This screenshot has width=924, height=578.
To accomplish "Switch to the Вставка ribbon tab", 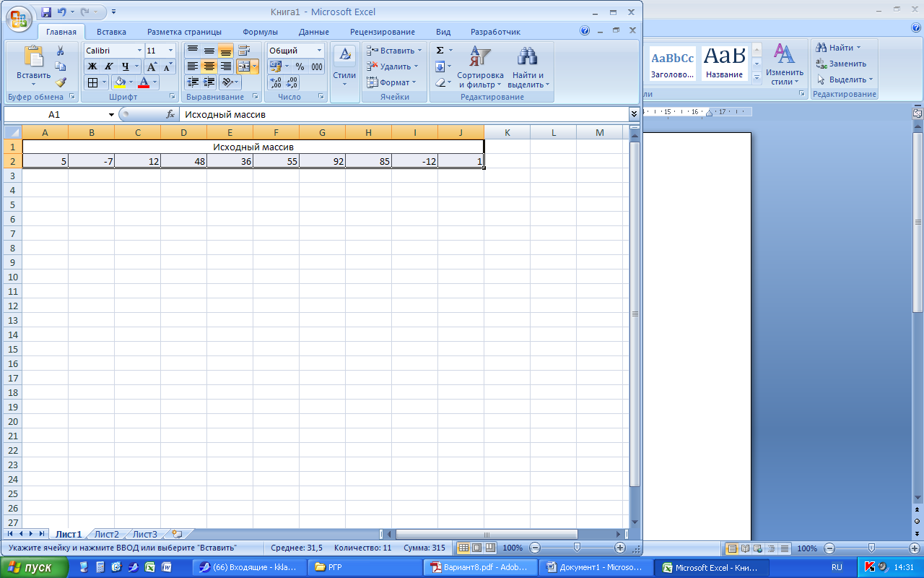I will (111, 32).
